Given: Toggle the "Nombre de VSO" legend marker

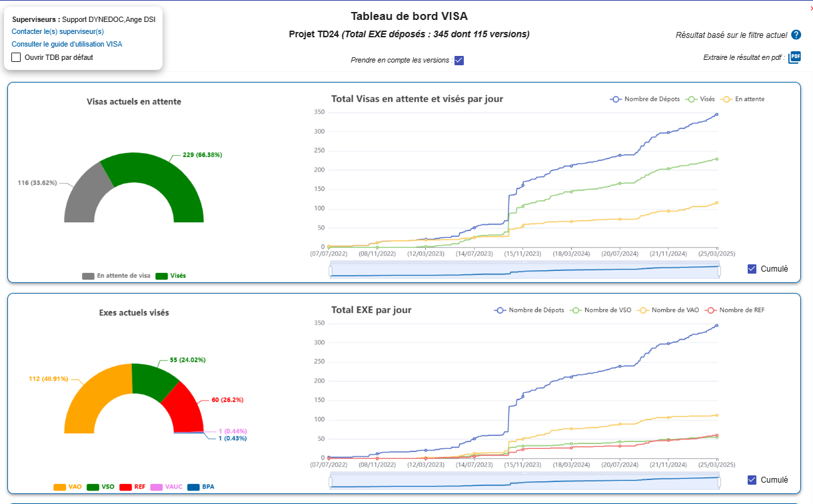Looking at the screenshot, I should click(x=576, y=310).
